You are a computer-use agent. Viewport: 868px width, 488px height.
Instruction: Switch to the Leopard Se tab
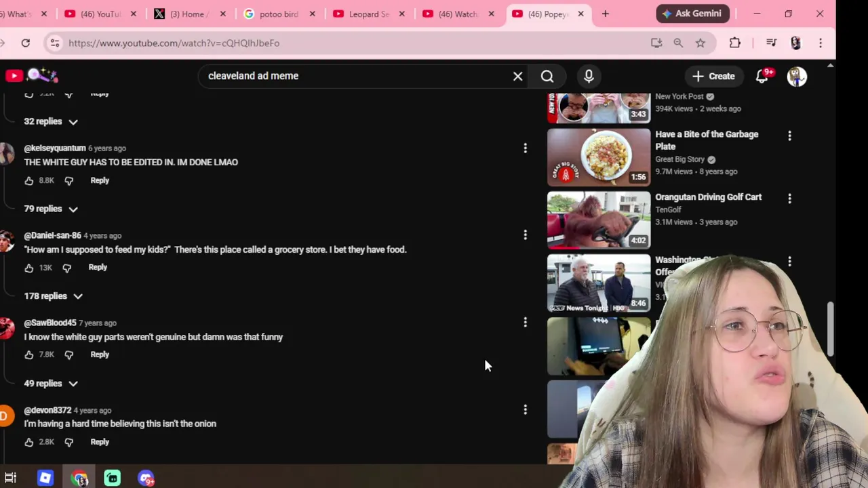click(368, 14)
